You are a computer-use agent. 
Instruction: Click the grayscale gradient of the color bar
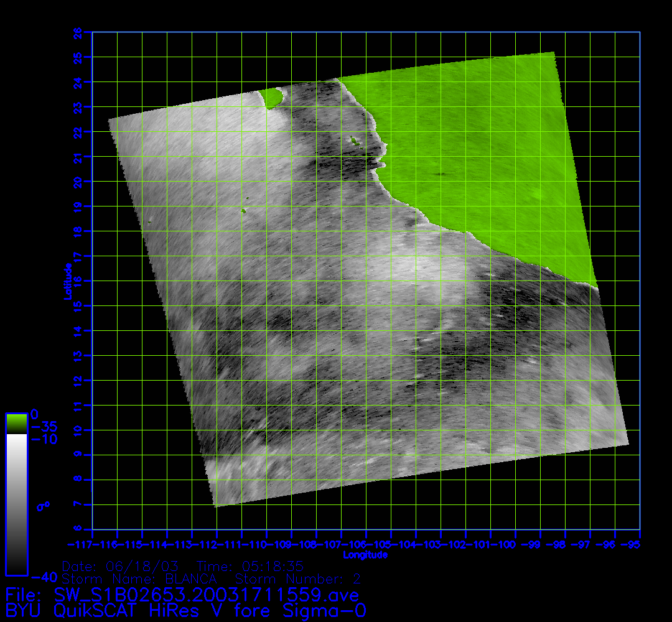coord(16,504)
